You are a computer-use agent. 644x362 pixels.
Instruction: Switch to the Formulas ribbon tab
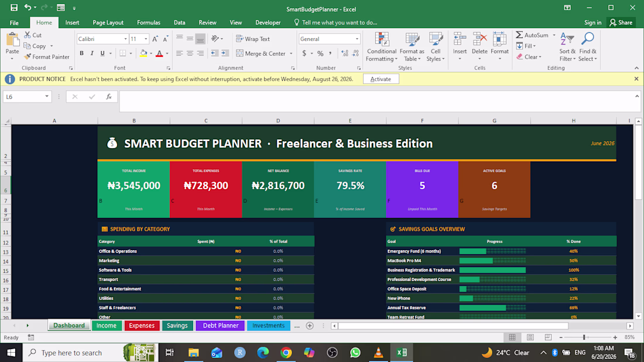tap(149, 23)
